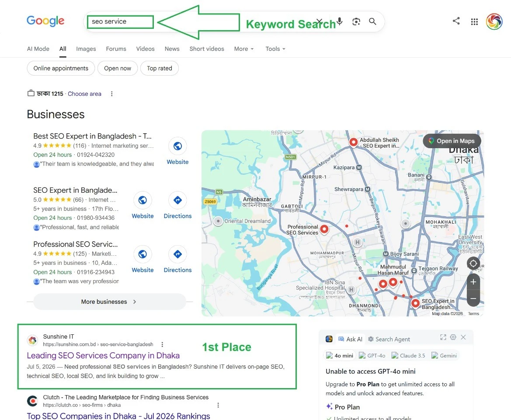Click map Terms link
The height and width of the screenshot is (420, 511).
473,314
